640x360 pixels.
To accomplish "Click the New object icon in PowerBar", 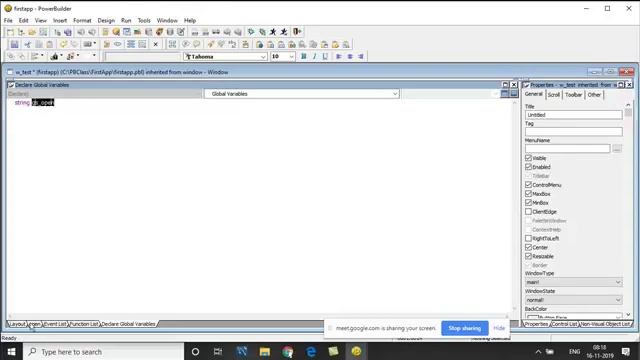I will click(x=10, y=32).
